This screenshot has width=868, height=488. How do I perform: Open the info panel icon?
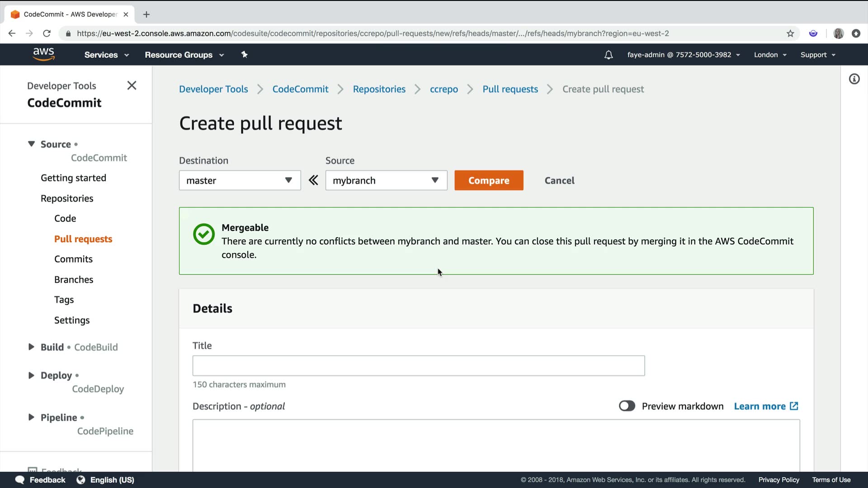[854, 79]
